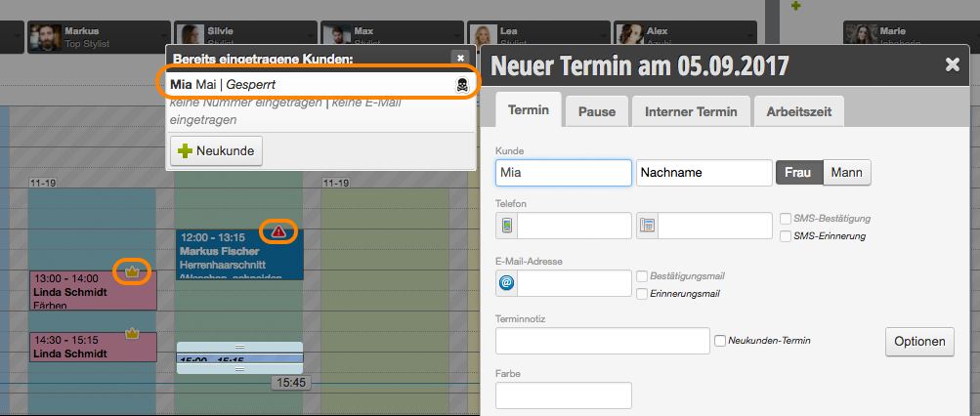The width and height of the screenshot is (980, 416).
Task: Click the Farbe color field
Action: [x=564, y=395]
